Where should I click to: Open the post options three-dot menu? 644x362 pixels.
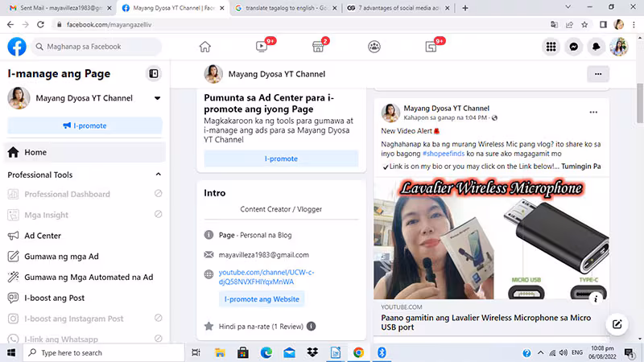tap(593, 112)
